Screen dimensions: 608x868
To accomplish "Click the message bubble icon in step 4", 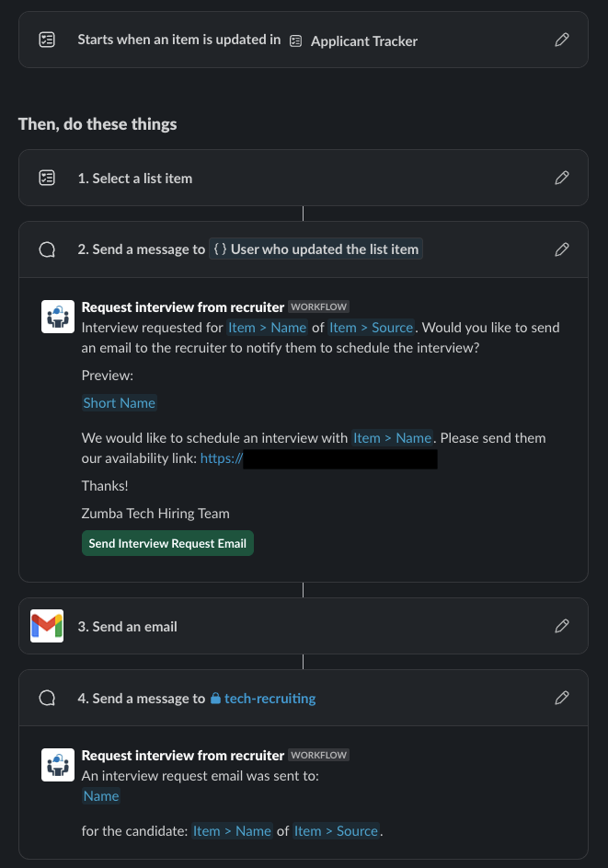I will [x=47, y=698].
